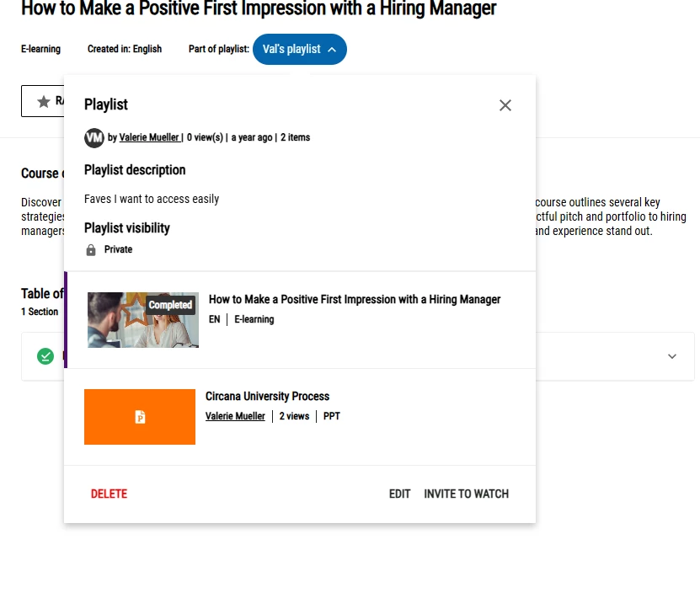Open Valerie Mueller's profile link in header
The image size is (700, 598).
149,137
